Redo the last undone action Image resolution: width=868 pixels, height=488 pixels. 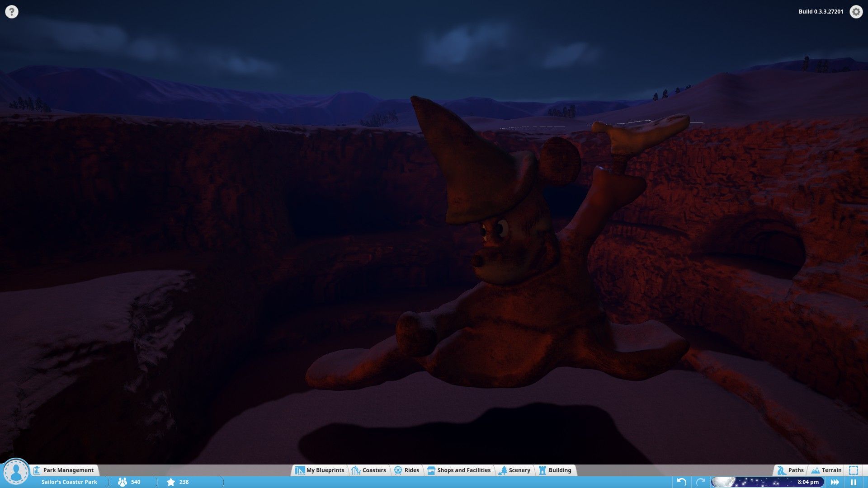coord(701,482)
